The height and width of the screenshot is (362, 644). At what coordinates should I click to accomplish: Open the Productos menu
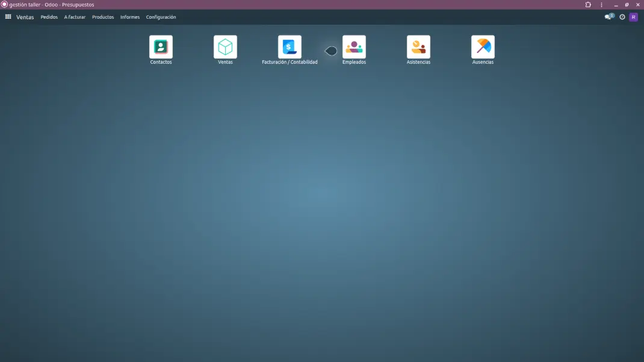click(x=103, y=17)
